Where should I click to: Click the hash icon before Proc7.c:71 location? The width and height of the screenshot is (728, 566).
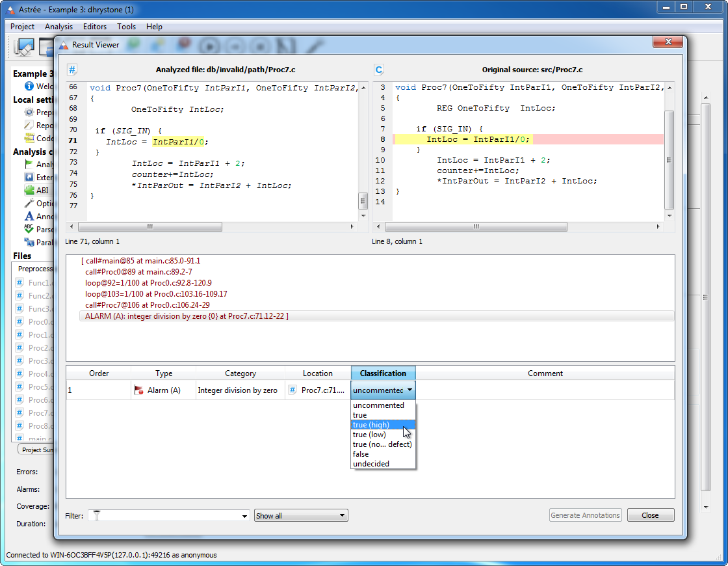tap(292, 390)
